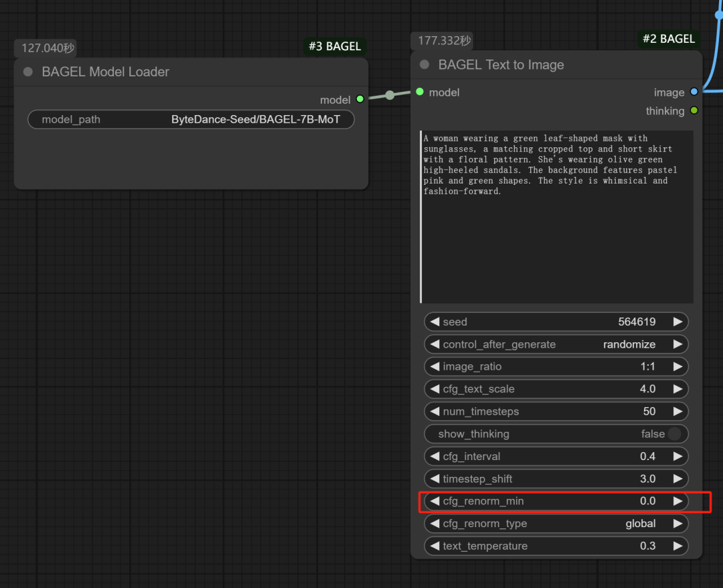Viewport: 723px width, 588px height.
Task: Click the cfg_interval value 0.4
Action: 647,456
